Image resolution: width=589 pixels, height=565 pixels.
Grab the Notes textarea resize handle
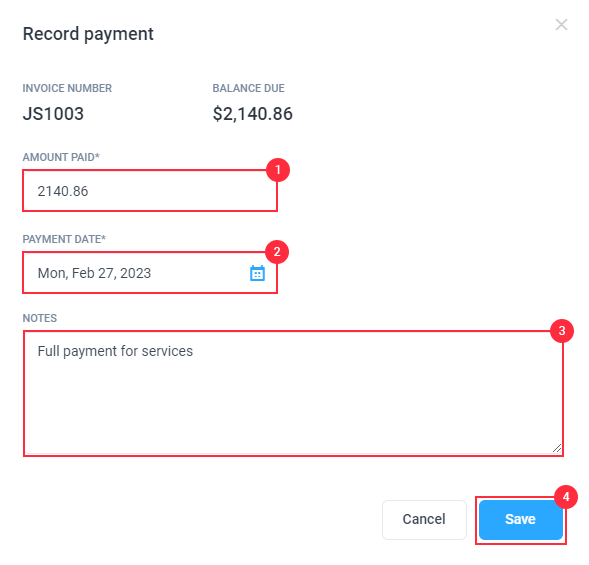point(557,448)
